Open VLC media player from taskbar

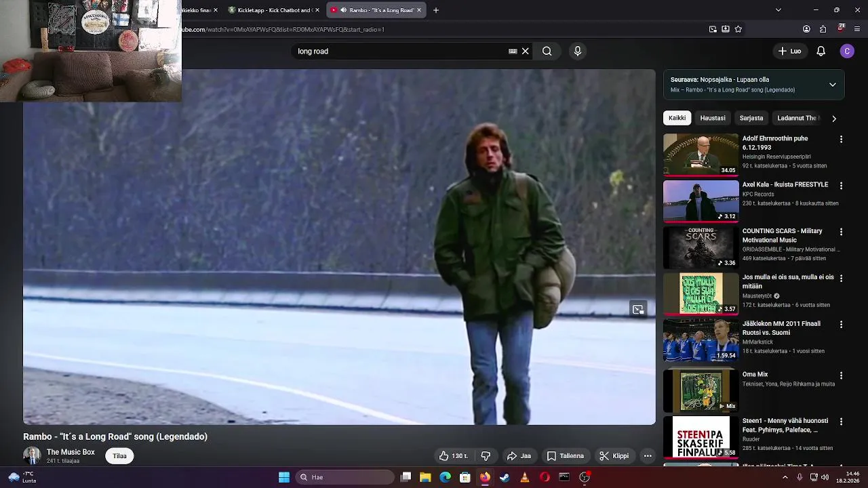[524, 477]
